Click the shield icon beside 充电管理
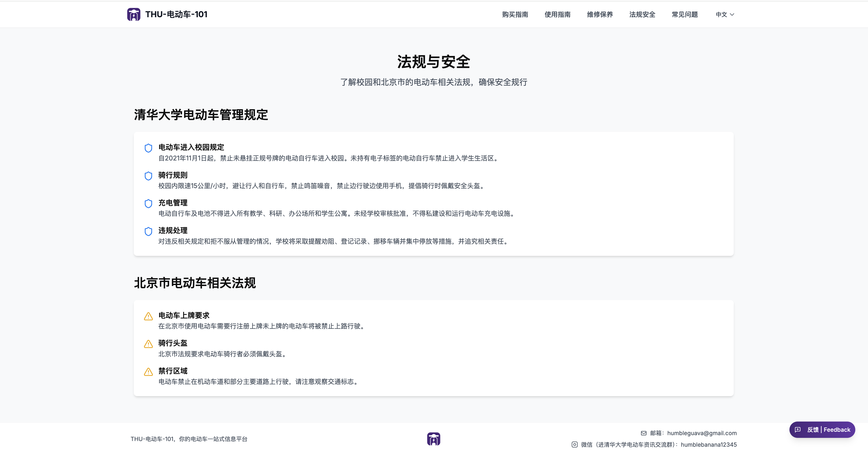 click(x=148, y=204)
